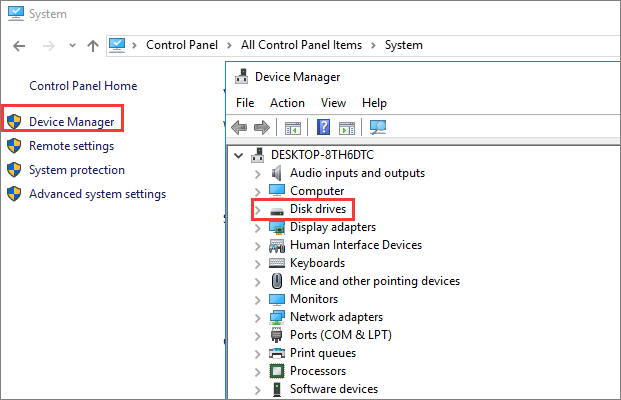The image size is (621, 400).
Task: Open the Remote settings link
Action: tap(71, 146)
